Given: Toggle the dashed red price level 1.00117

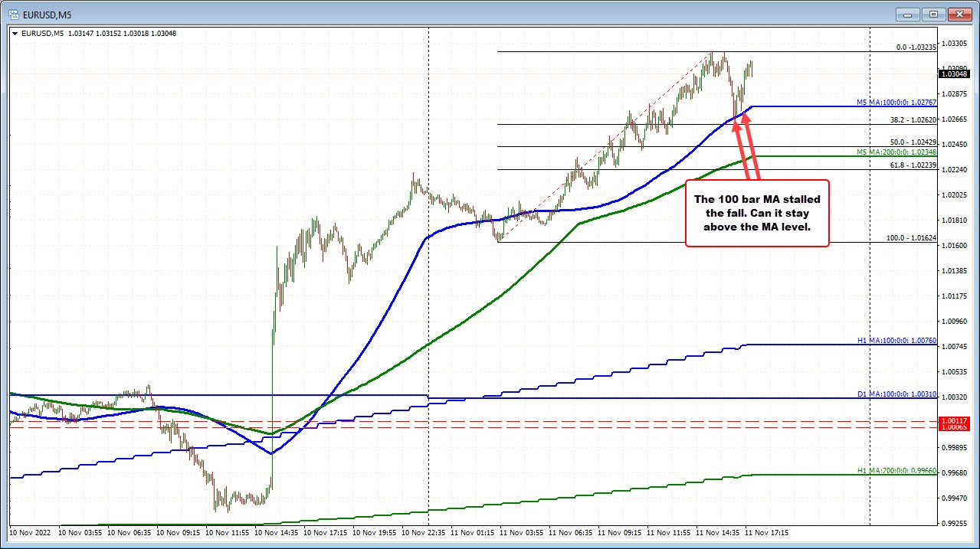Looking at the screenshot, I should [x=955, y=421].
